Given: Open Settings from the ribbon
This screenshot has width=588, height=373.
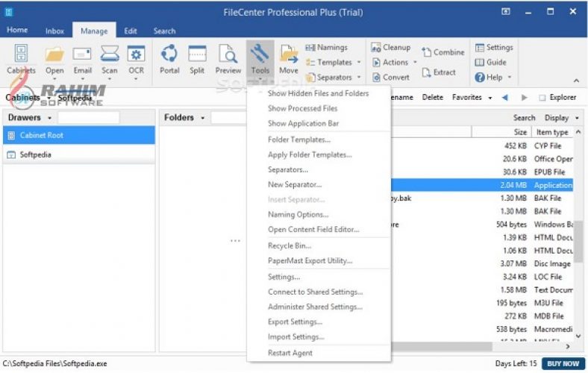Looking at the screenshot, I should (x=494, y=47).
